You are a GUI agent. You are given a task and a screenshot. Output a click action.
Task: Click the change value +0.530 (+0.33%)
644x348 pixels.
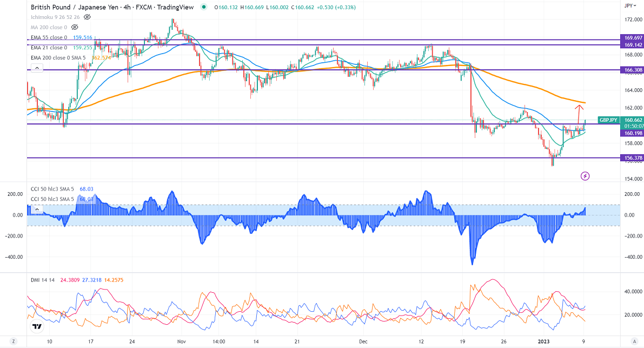point(336,8)
